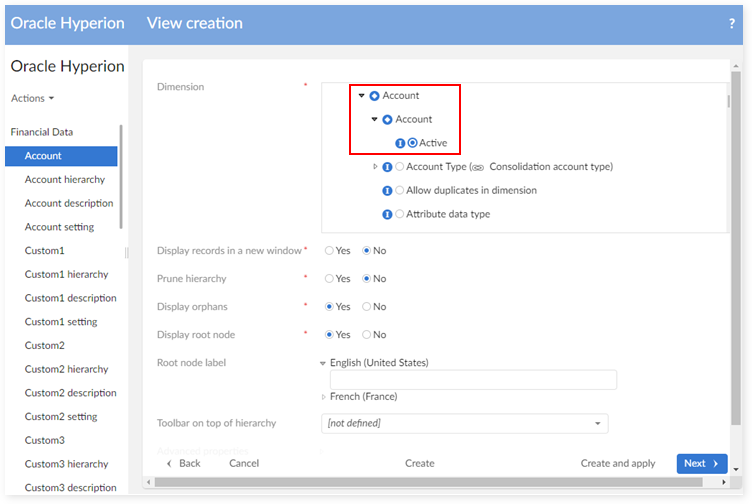Click the nested Account node icon

coord(387,120)
